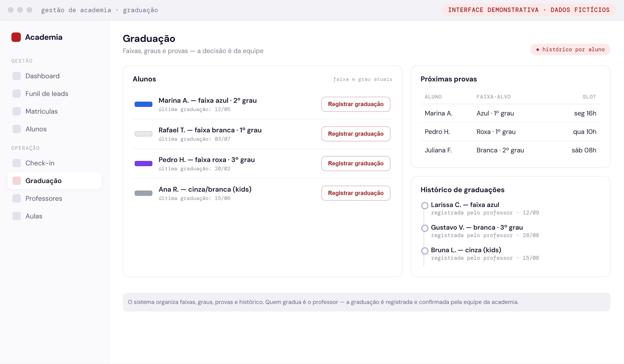The width and height of the screenshot is (624, 364).
Task: Click the ALUNO column header
Action: 433,97
